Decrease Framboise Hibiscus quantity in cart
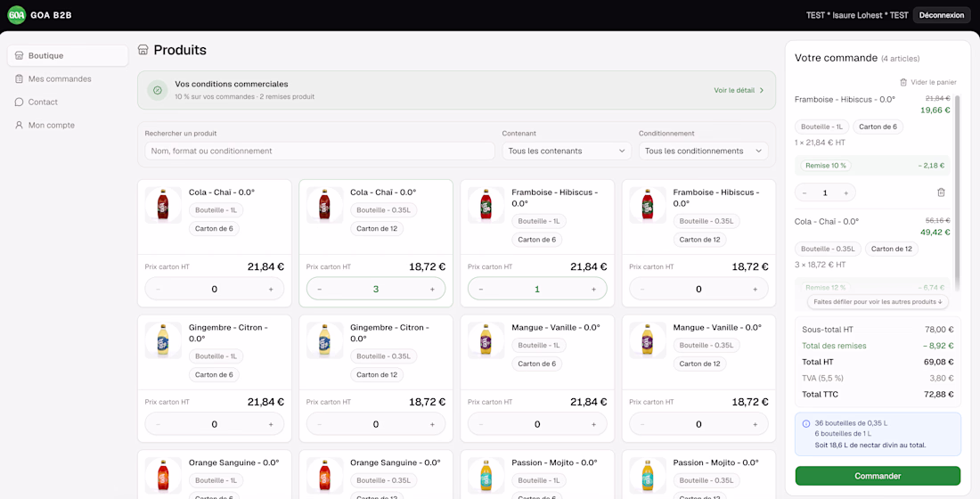Viewport: 980px width, 499px height. tap(804, 193)
